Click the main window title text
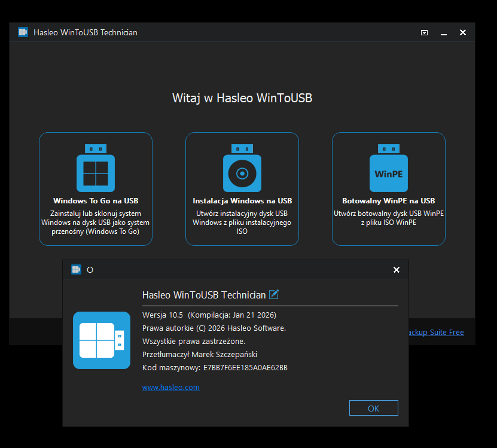 (86, 32)
